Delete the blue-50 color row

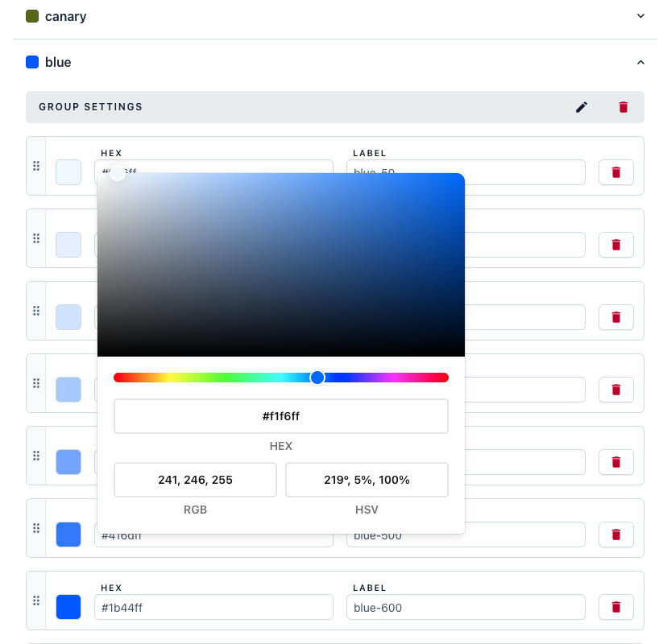[x=616, y=172]
